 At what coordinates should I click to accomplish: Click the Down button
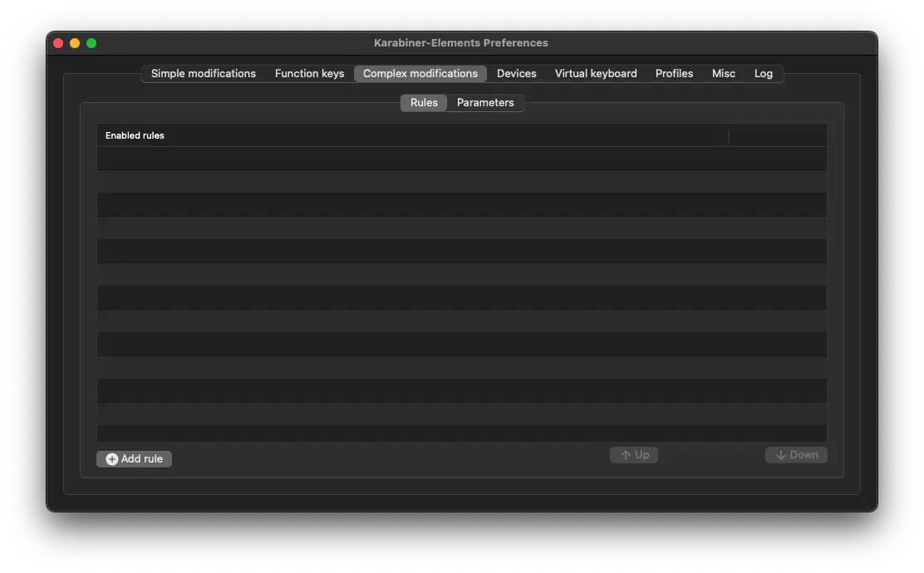pos(796,454)
